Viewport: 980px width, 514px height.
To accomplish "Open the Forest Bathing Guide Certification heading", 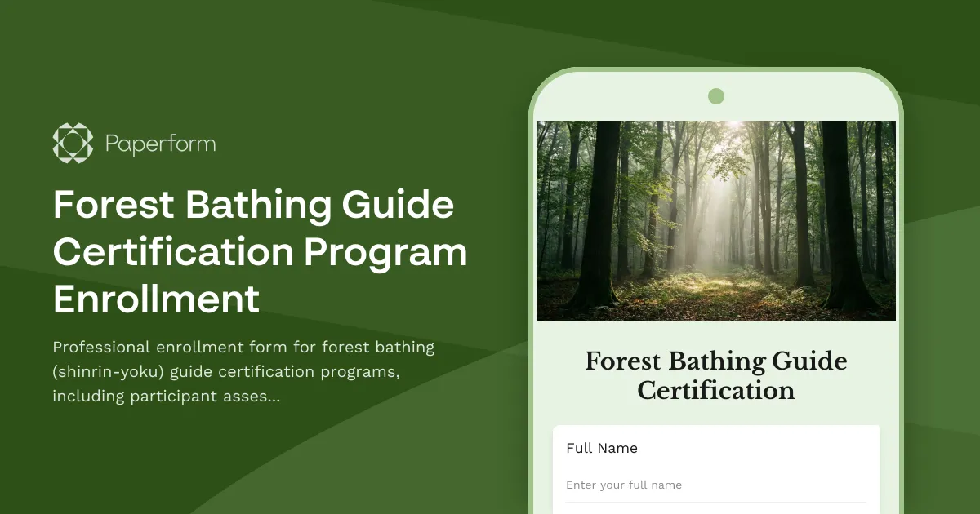I will click(x=716, y=375).
